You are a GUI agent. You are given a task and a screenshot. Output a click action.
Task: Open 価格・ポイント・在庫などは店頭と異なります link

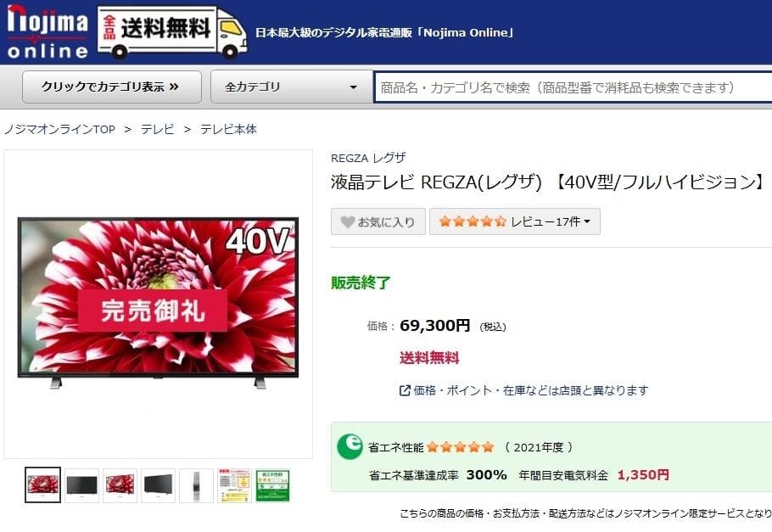point(531,390)
